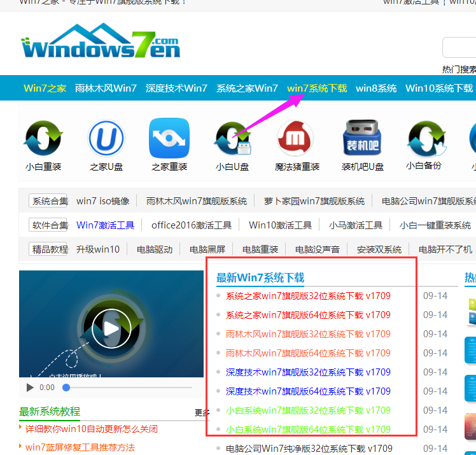This screenshot has width=476, height=455.
Task: Play the video with the small play button
Action: click(30, 387)
